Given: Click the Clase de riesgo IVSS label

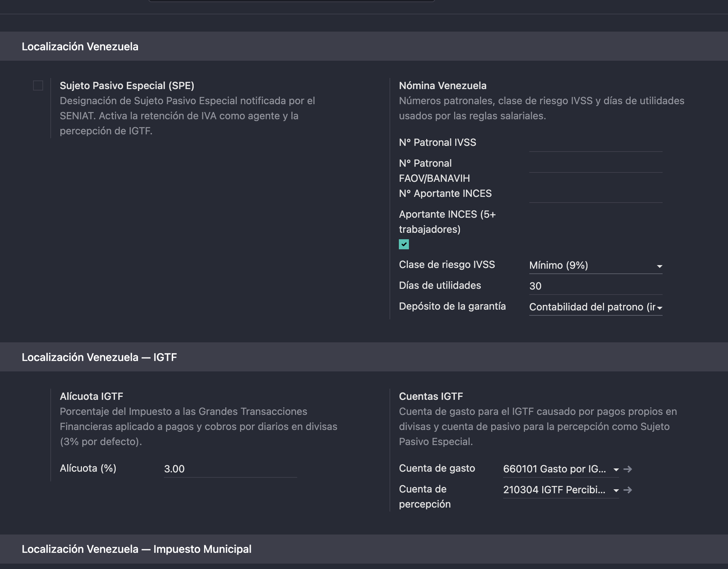Looking at the screenshot, I should 447,265.
